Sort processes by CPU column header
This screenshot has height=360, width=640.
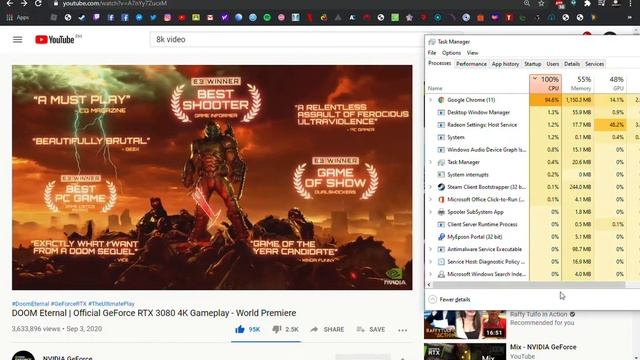pyautogui.click(x=546, y=83)
